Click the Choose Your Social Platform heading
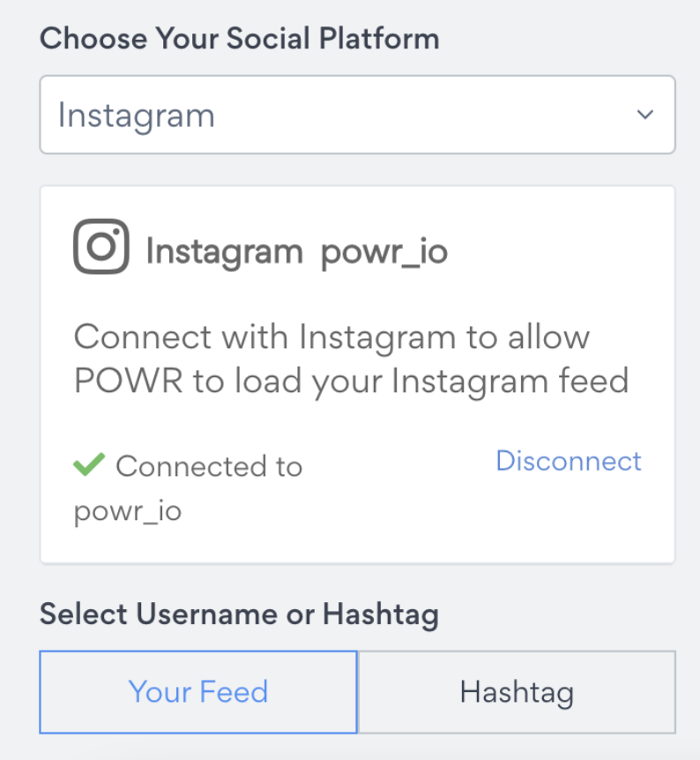 click(x=240, y=38)
